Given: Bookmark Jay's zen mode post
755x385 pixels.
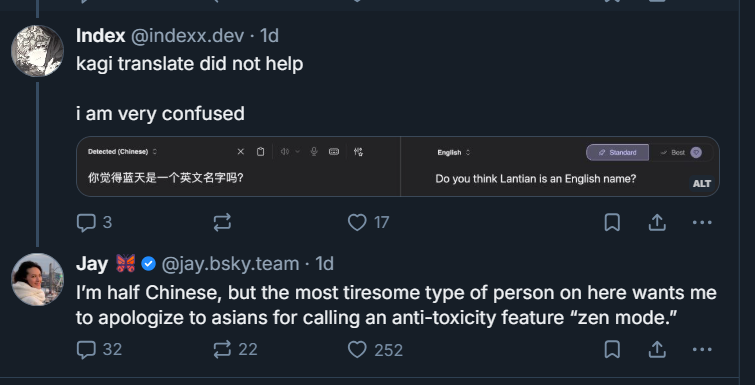Looking at the screenshot, I should 612,349.
